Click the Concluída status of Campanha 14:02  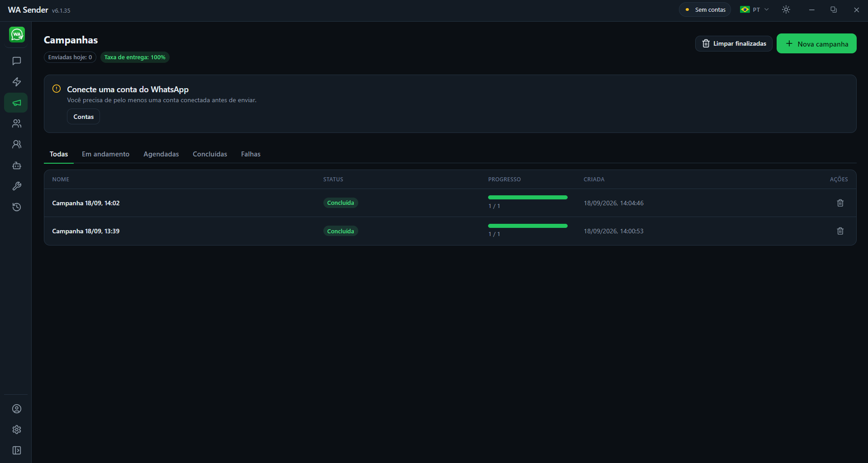(x=341, y=203)
